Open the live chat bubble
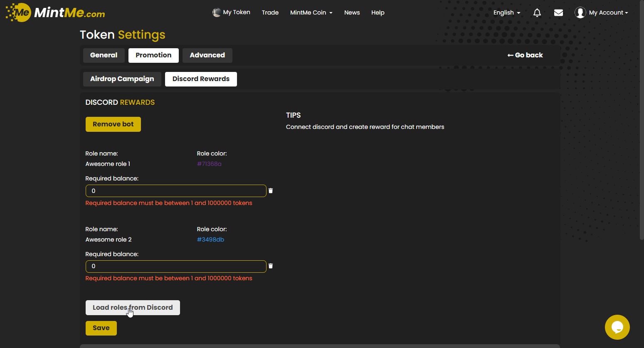 617,327
